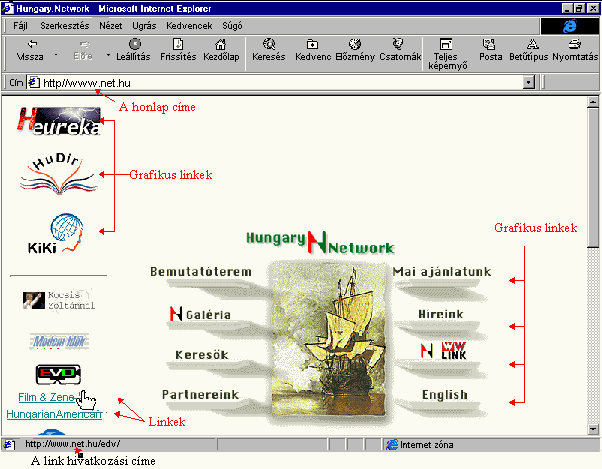Open the Betűtípus font size menu
Viewport: 602px width, 469px height.
(x=532, y=50)
